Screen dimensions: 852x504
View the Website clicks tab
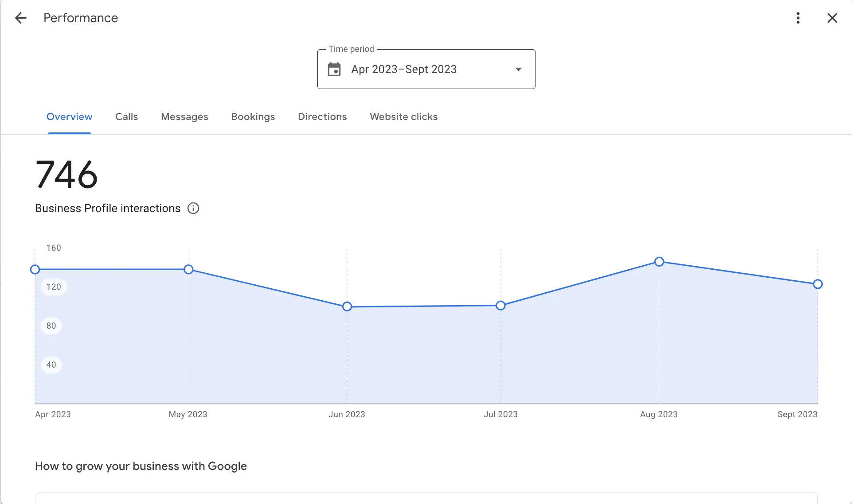click(x=403, y=117)
